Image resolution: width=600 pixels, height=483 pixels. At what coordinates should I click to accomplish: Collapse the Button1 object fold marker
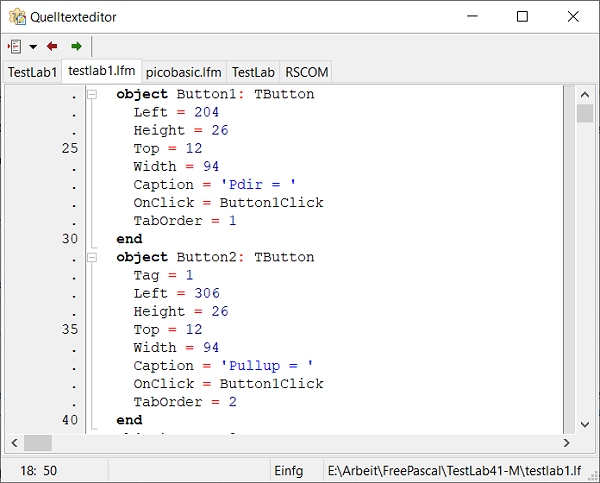point(92,95)
